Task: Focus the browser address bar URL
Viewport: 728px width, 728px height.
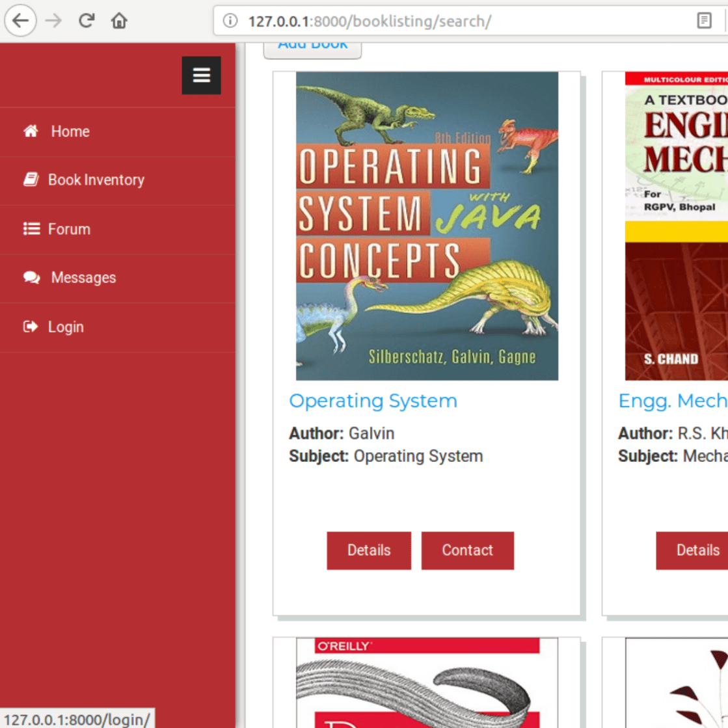Action: pos(455,21)
